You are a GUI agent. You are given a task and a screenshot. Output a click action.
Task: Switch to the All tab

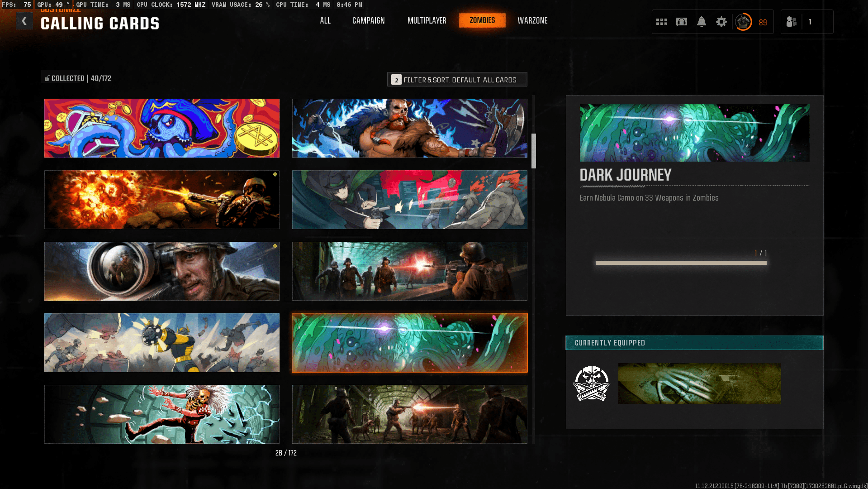325,20
